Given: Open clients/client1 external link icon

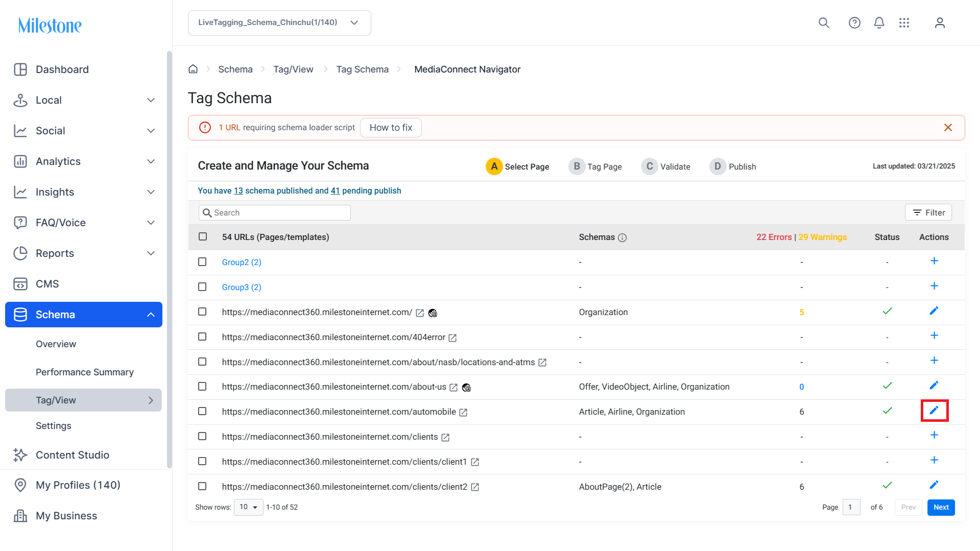Looking at the screenshot, I should [x=475, y=463].
